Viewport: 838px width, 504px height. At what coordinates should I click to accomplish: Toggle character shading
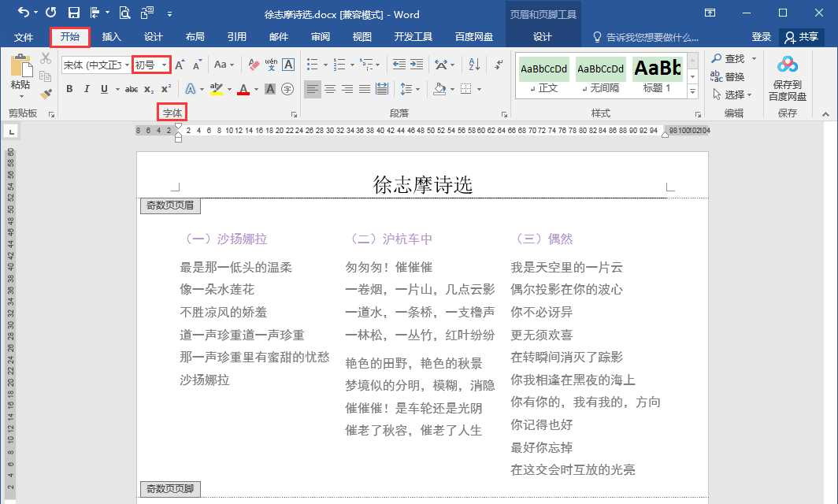click(x=270, y=89)
